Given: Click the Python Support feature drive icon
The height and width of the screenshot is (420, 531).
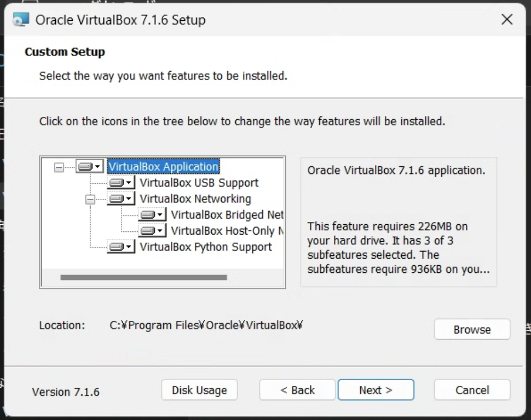Looking at the screenshot, I should point(117,247).
